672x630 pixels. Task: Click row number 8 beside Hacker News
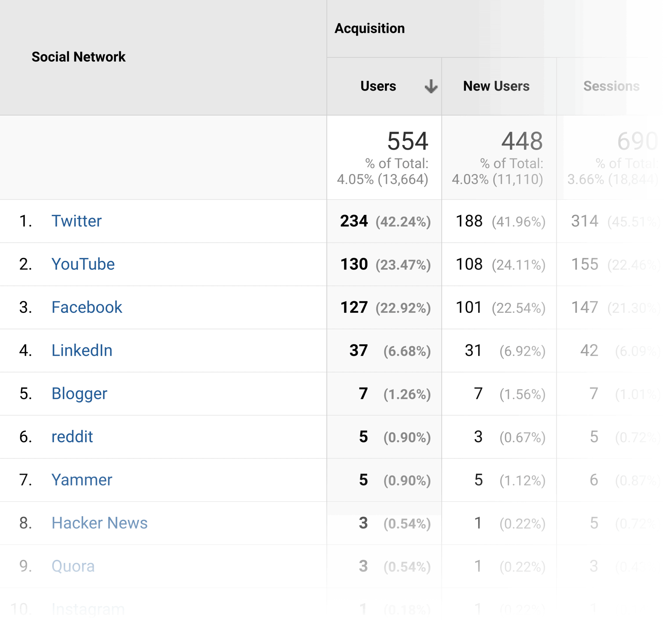(x=26, y=523)
